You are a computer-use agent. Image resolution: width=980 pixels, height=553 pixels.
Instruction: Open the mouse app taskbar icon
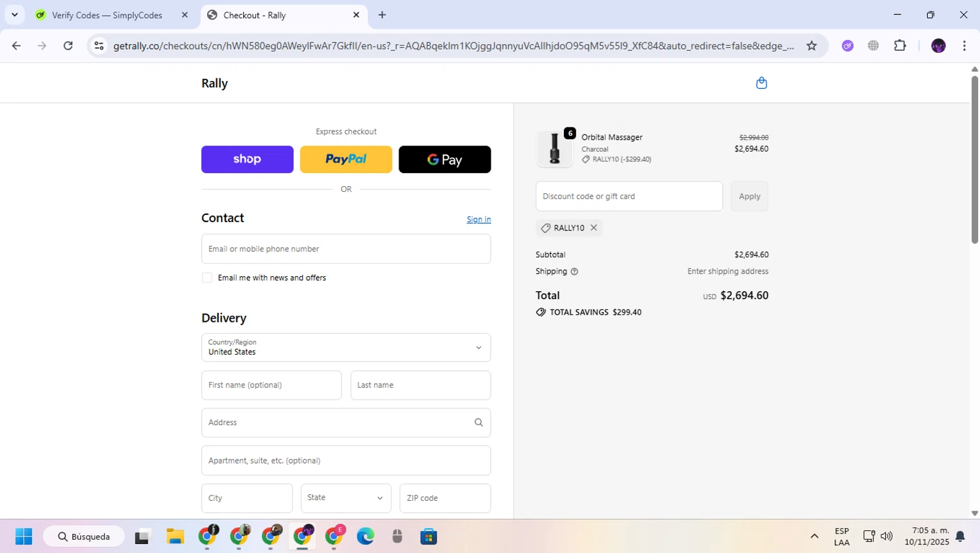coord(397,537)
